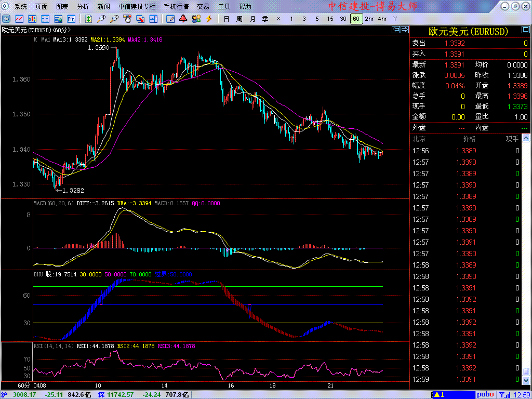Click the 周 weekly period button
This screenshot has width=532, height=399.
(239, 19)
